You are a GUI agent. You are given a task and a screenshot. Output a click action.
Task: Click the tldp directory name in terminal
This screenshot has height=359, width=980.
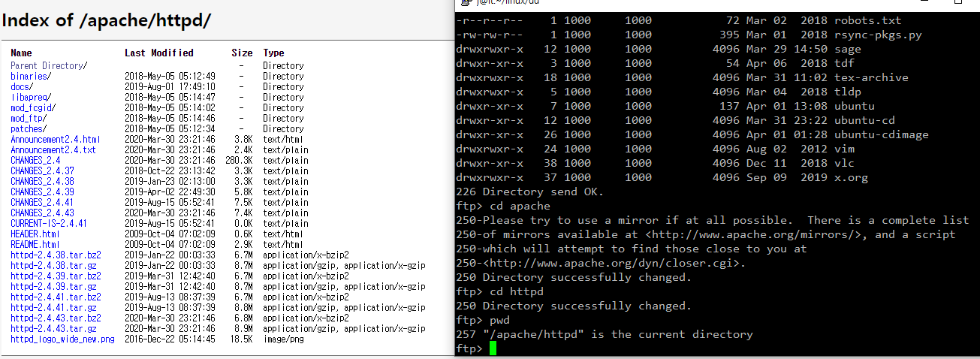(x=847, y=92)
